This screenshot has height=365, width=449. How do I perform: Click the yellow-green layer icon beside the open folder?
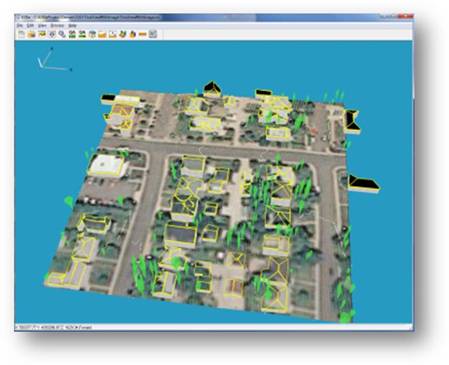pyautogui.click(x=42, y=34)
